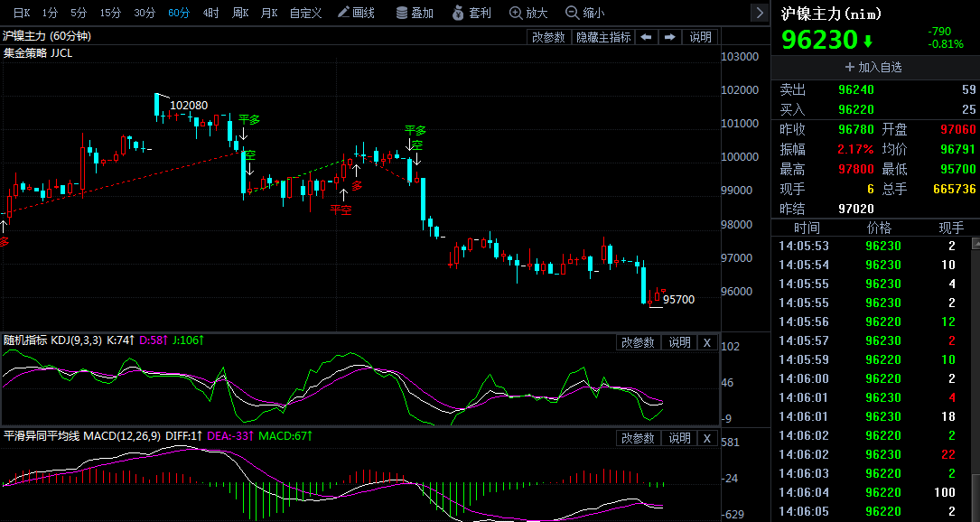Image resolution: width=980 pixels, height=522 pixels.
Task: Switch to monthly K (月K) chart
Action: [269, 13]
